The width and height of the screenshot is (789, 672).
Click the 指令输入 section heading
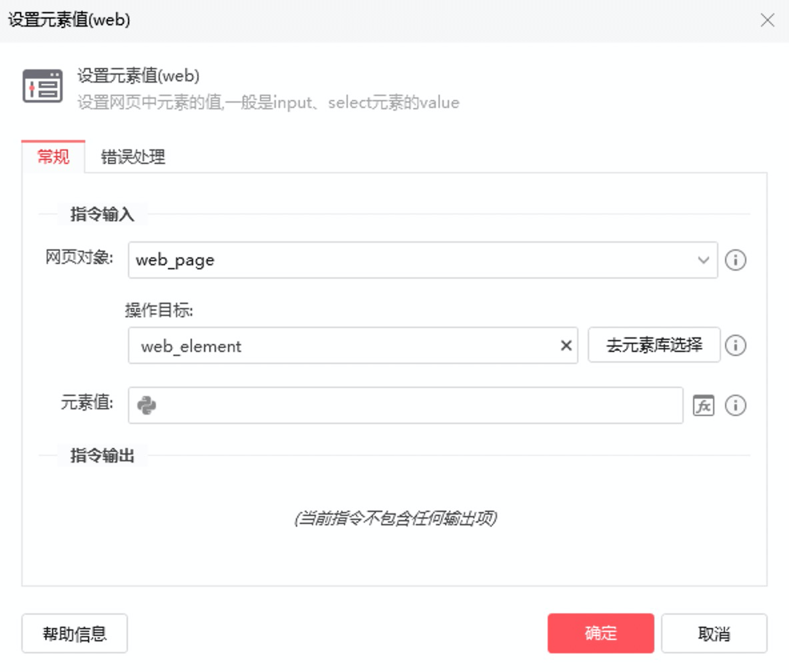(102, 214)
